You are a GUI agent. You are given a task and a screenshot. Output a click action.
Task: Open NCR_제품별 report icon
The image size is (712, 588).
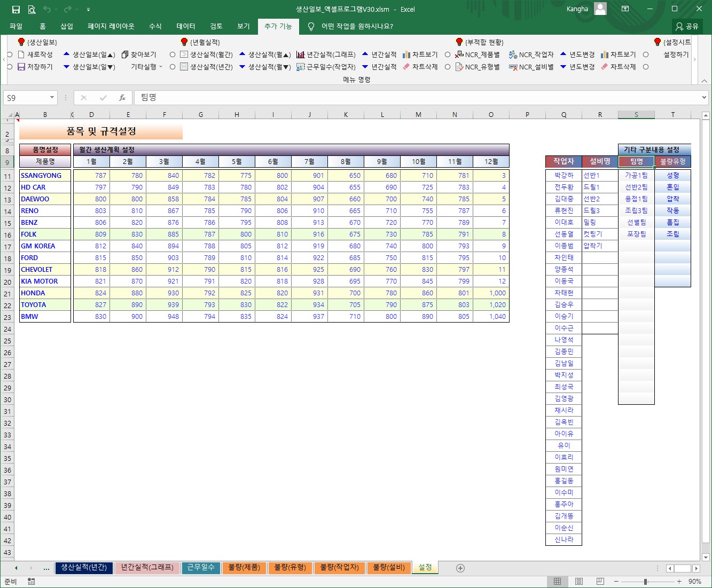[459, 54]
